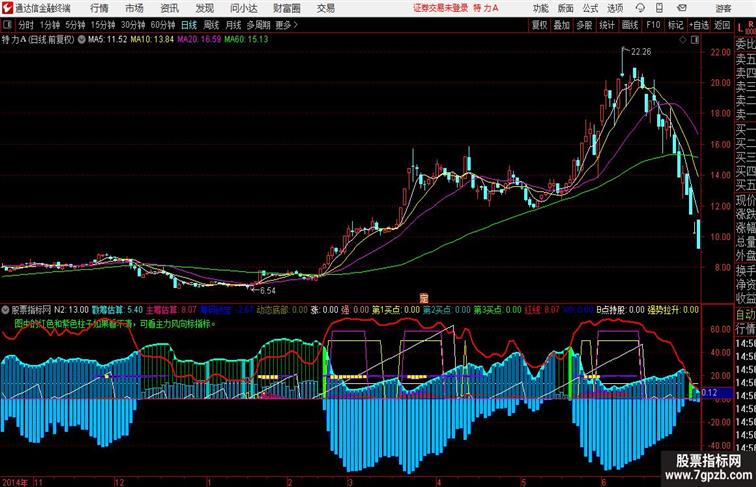Toggle the left panel icon beside 分时
The image size is (756, 487).
click(7, 25)
